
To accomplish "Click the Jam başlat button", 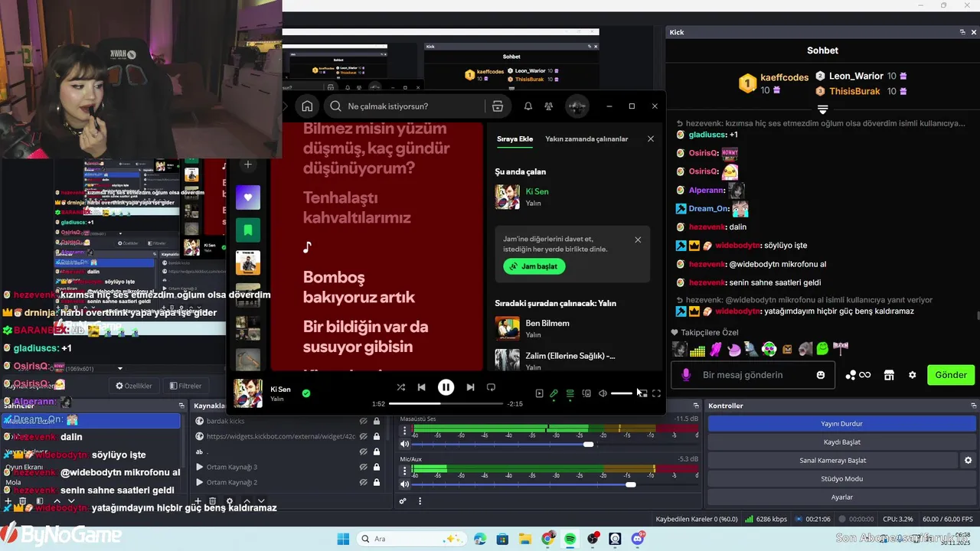I will [x=534, y=266].
